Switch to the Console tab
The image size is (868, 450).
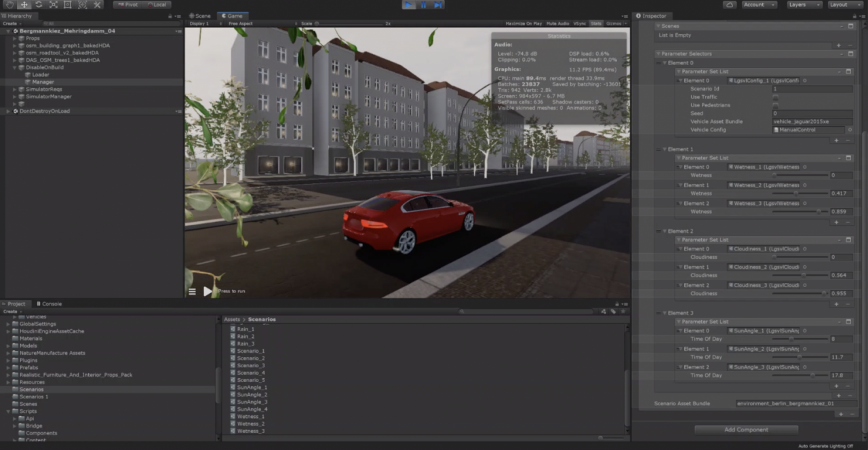(49, 304)
